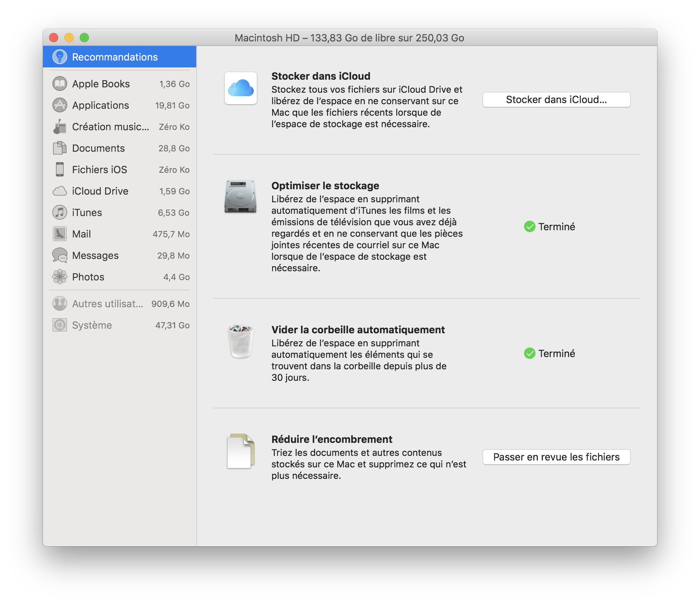Select the Photos flower icon
700x603 pixels.
(60, 277)
